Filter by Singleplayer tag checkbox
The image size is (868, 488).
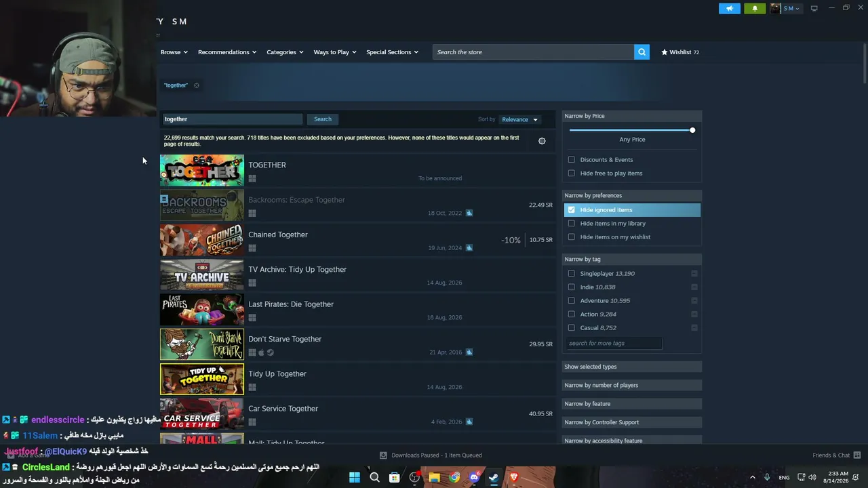pyautogui.click(x=572, y=274)
